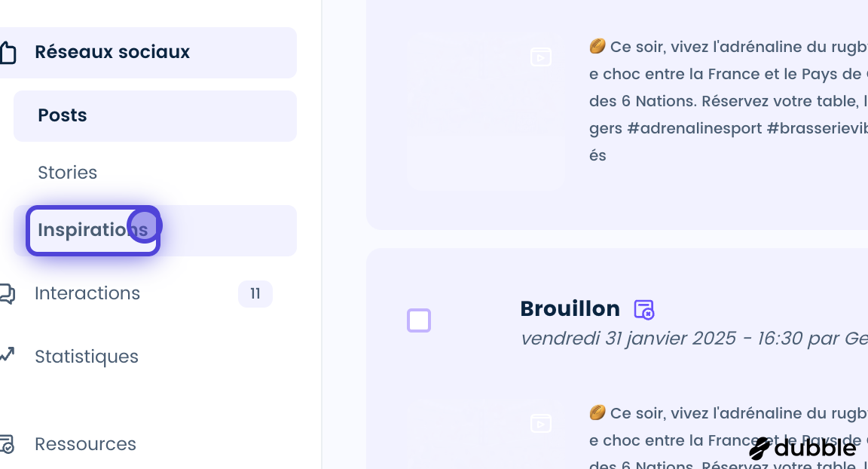Click the dubble logo watermark
868x469 pixels.
802,448
